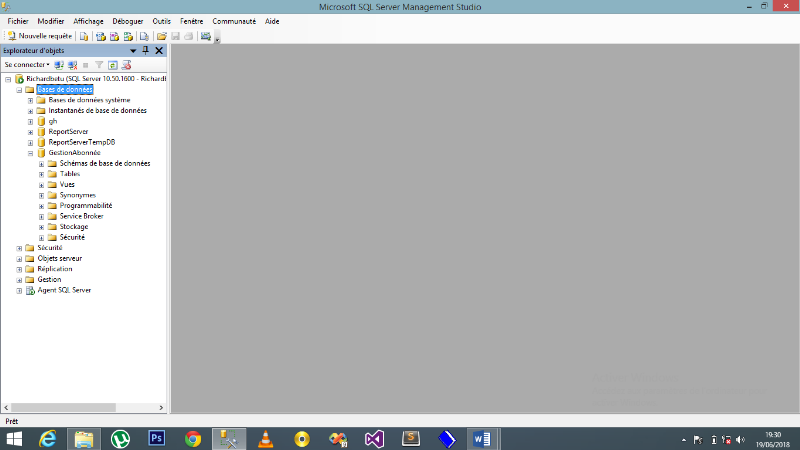Open the Windows Start button

[14, 439]
